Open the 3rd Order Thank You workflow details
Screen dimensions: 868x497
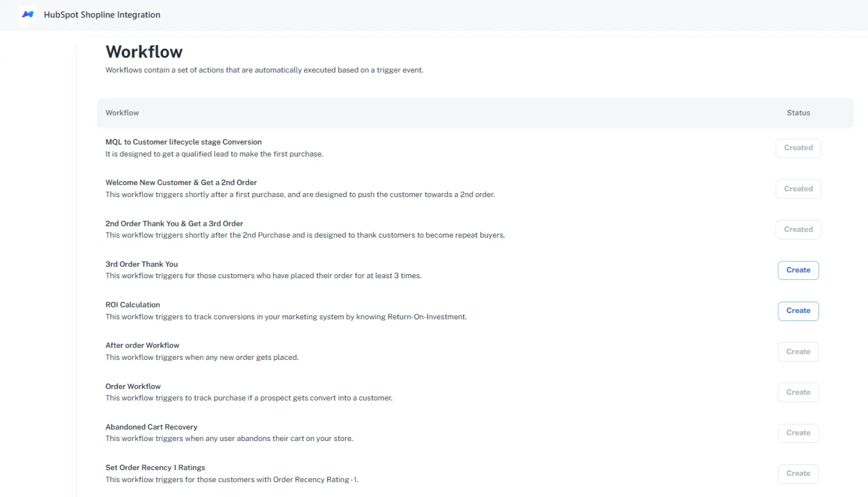142,264
